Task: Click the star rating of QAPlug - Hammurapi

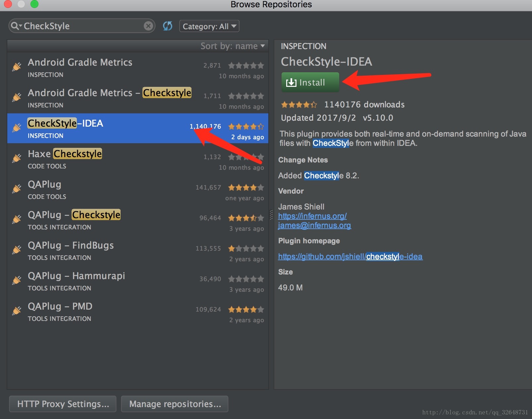Action: click(x=246, y=279)
